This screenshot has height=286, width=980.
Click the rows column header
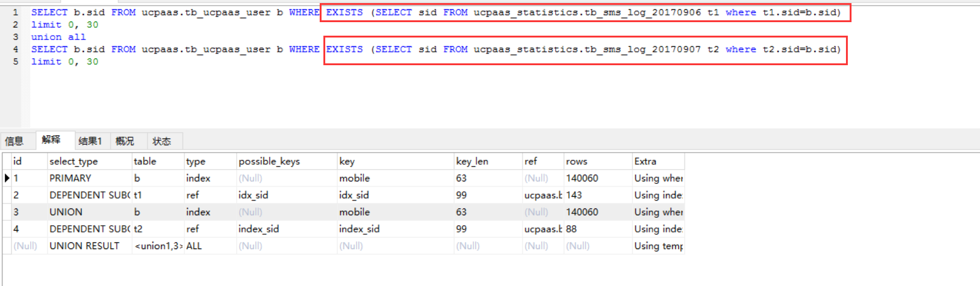point(598,161)
